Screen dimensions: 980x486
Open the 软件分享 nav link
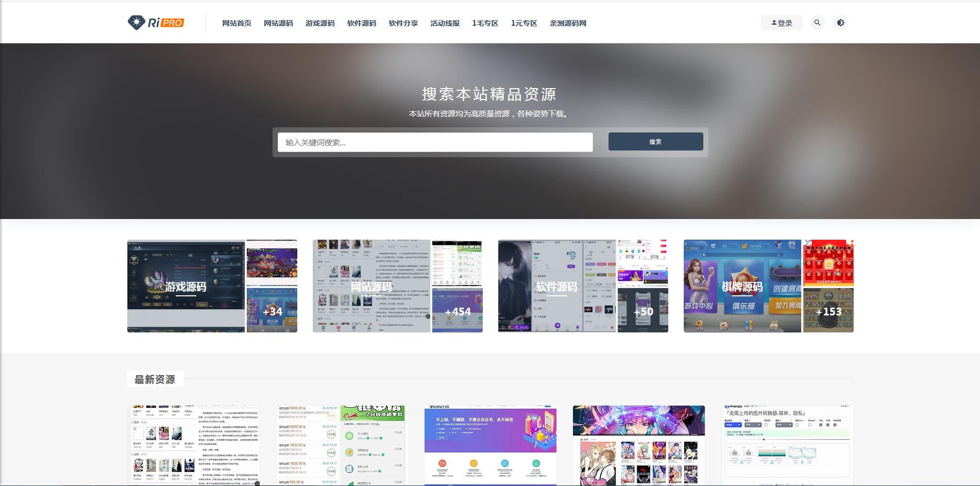403,23
